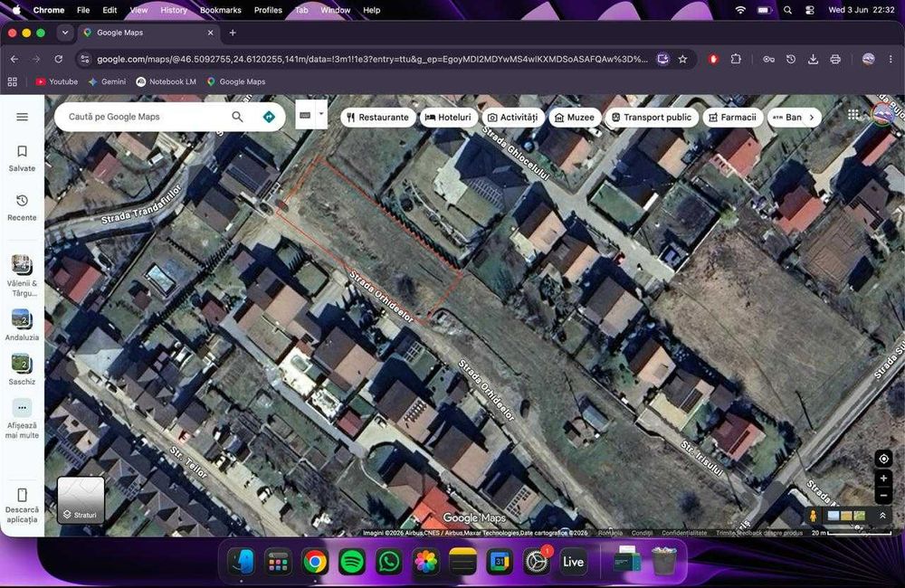Select the Street View pegman
905x588 pixels.
pos(813,516)
